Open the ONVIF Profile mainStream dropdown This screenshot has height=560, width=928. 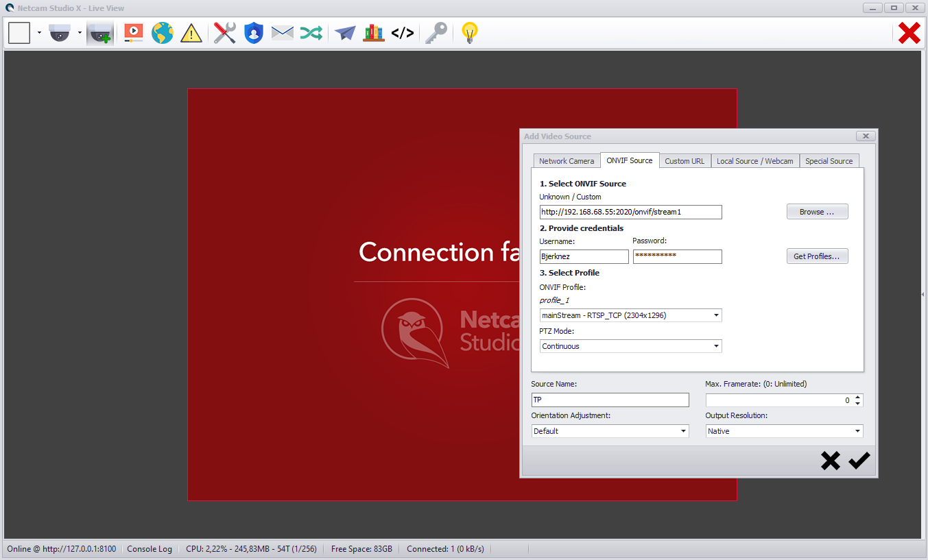[x=631, y=315]
